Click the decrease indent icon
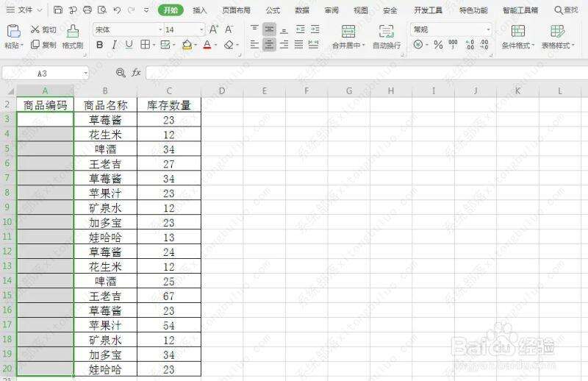Screen dimensions: 588x381 (x=301, y=29)
